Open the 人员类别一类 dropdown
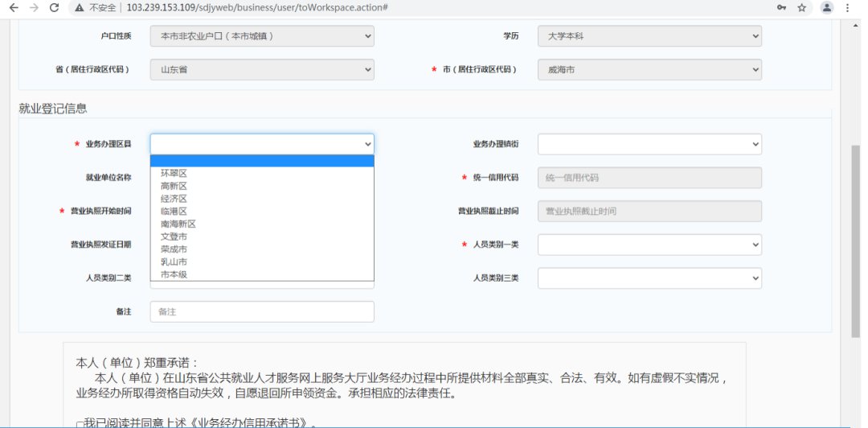Screen dimensions: 868x428 tap(649, 244)
